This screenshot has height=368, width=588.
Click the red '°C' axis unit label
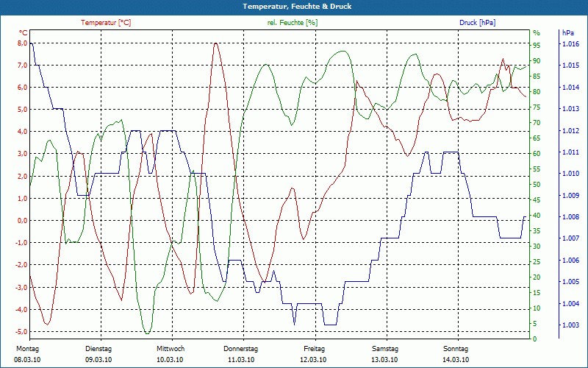[24, 32]
